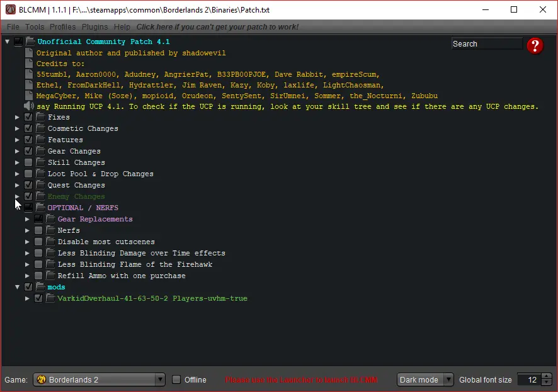Screen dimensions: 558x392
Task: Click the Borderlands 2 game icon in the Game selector
Action: point(40,379)
